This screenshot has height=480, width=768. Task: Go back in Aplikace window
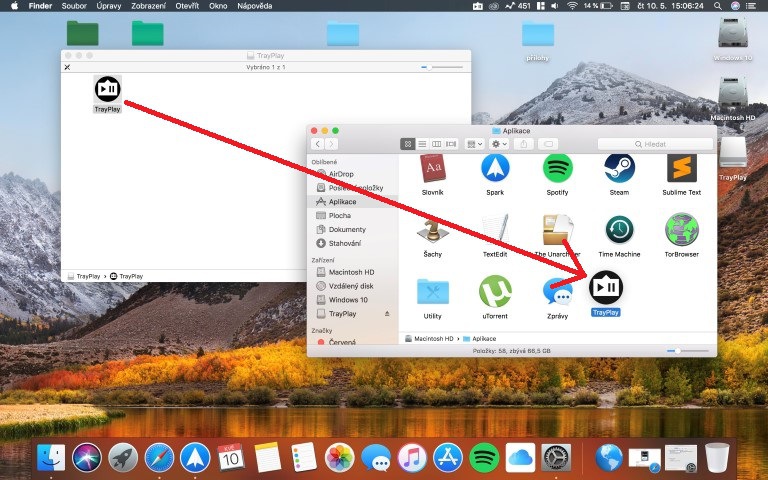317,144
